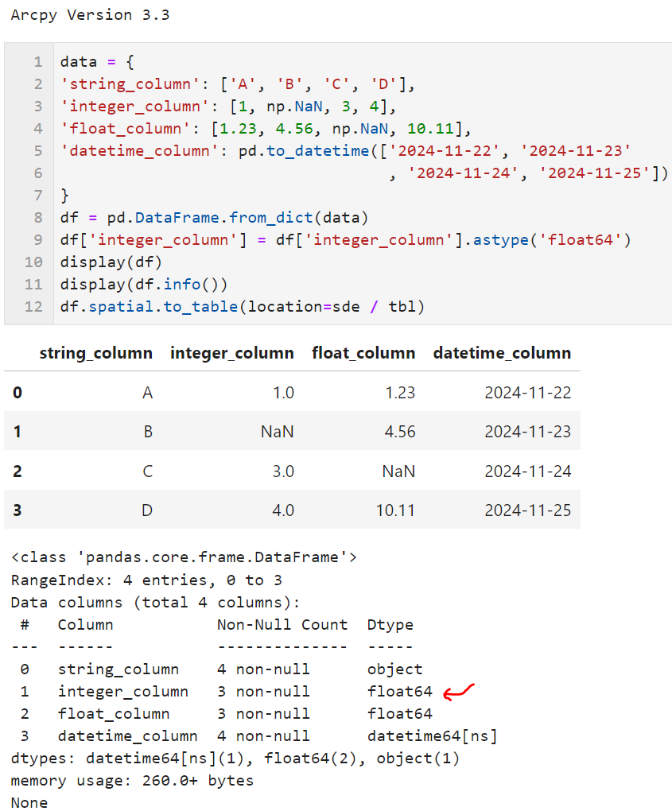The height and width of the screenshot is (811, 672).
Task: Click the float_column table header
Action: coord(363,353)
